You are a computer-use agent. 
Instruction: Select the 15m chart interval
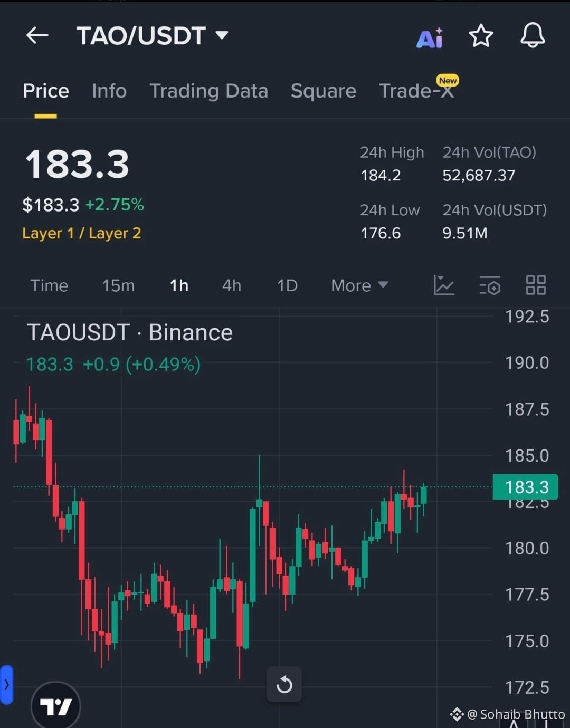pyautogui.click(x=118, y=285)
